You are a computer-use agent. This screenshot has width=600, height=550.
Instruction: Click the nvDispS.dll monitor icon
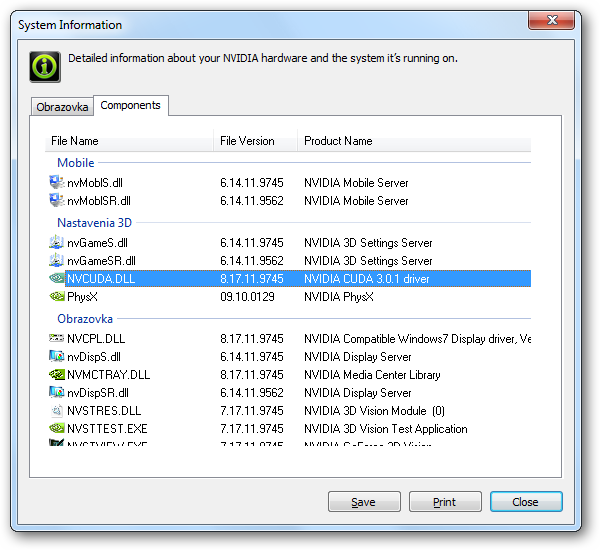coord(57,356)
